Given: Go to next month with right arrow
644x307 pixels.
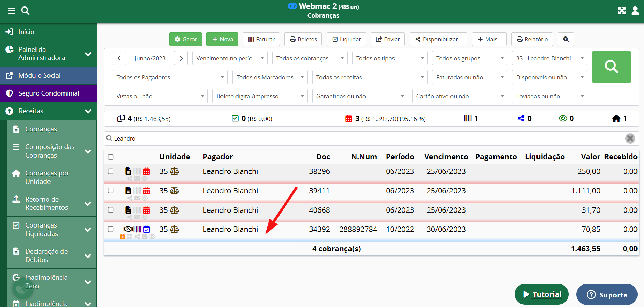Looking at the screenshot, I should tap(181, 58).
